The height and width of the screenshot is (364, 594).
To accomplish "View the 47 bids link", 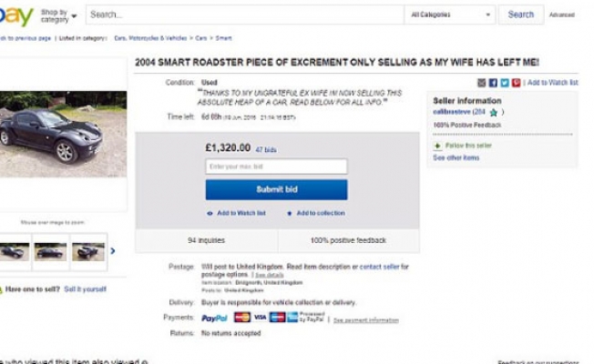I will 265,148.
